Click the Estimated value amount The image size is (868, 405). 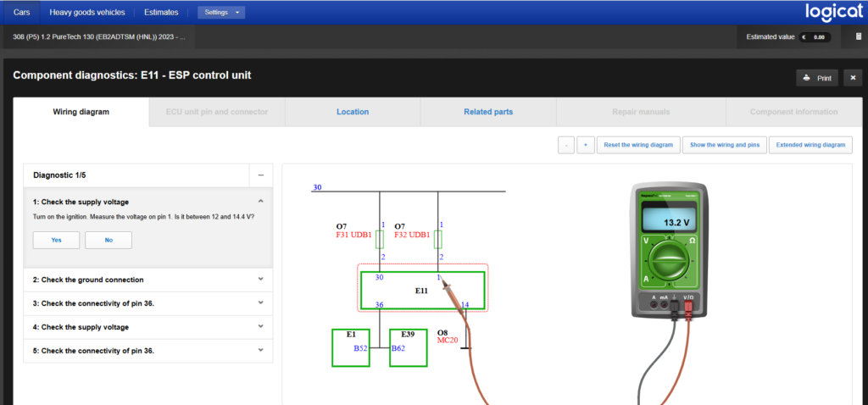point(815,37)
